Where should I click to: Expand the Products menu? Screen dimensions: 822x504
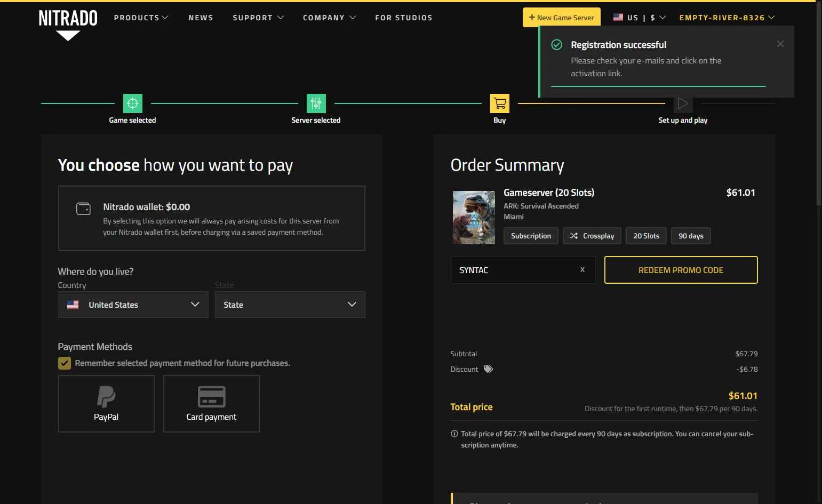[x=141, y=18]
